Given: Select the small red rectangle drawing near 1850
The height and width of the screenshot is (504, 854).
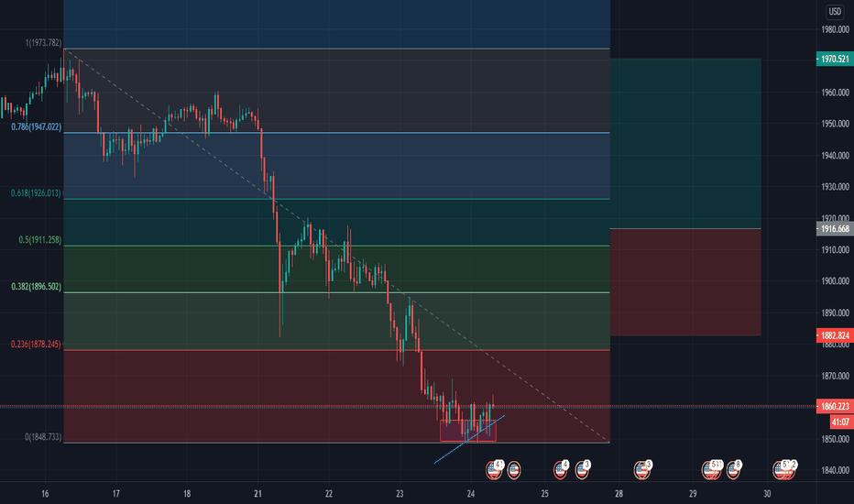Looking at the screenshot, I should (x=468, y=431).
